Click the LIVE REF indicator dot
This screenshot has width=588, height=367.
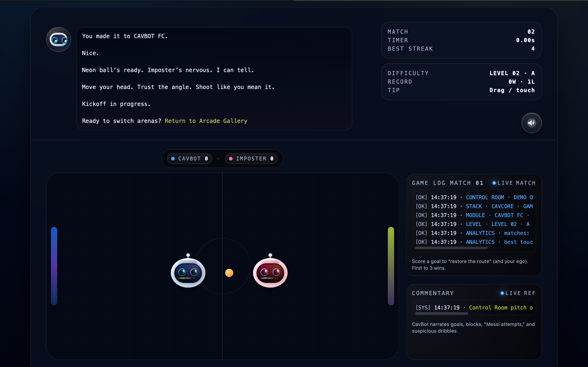[502, 293]
